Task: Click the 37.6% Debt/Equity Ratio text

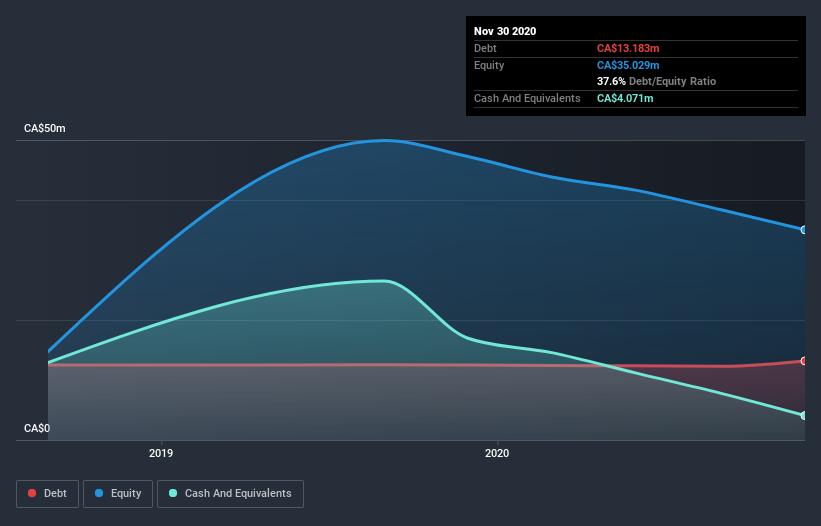Action: (656, 81)
